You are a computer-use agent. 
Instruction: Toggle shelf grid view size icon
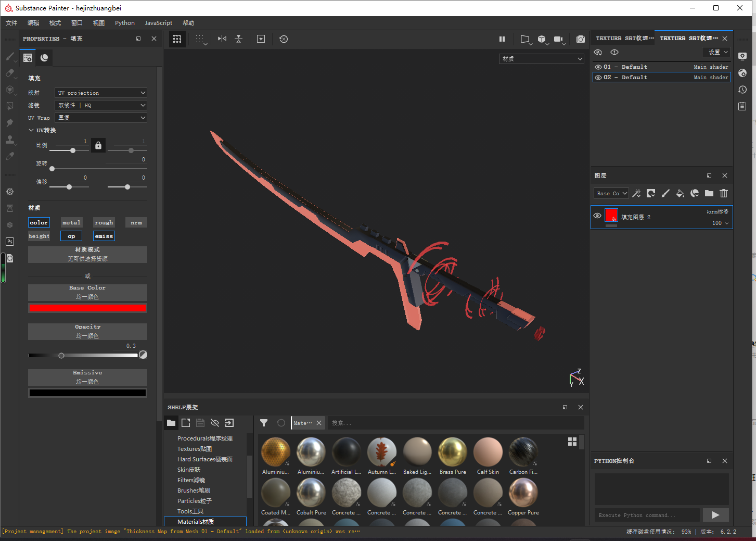pyautogui.click(x=572, y=442)
